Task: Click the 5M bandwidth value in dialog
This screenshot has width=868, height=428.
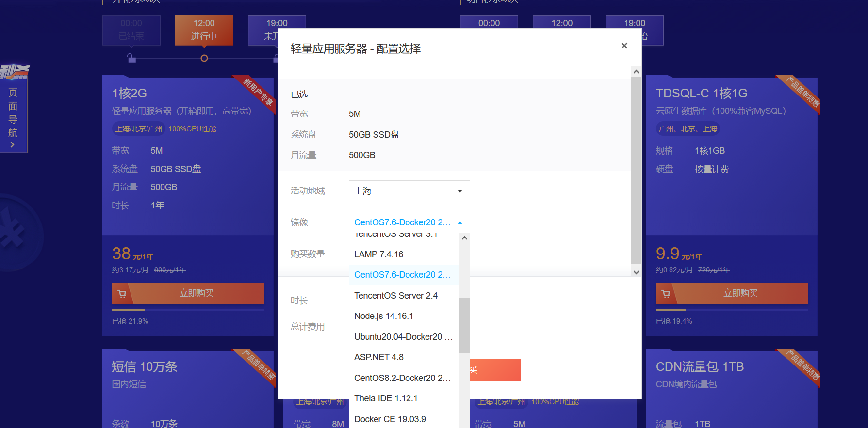Action: point(355,114)
